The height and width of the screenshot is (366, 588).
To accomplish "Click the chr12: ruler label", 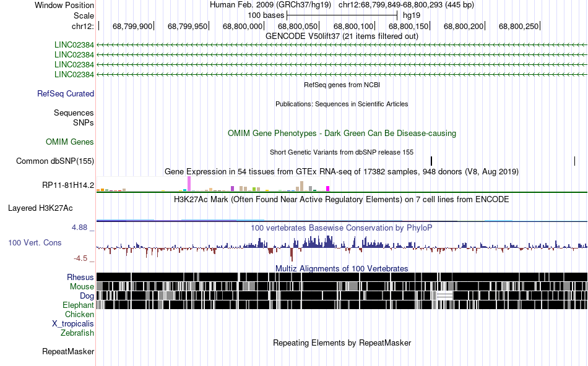I will tap(82, 26).
